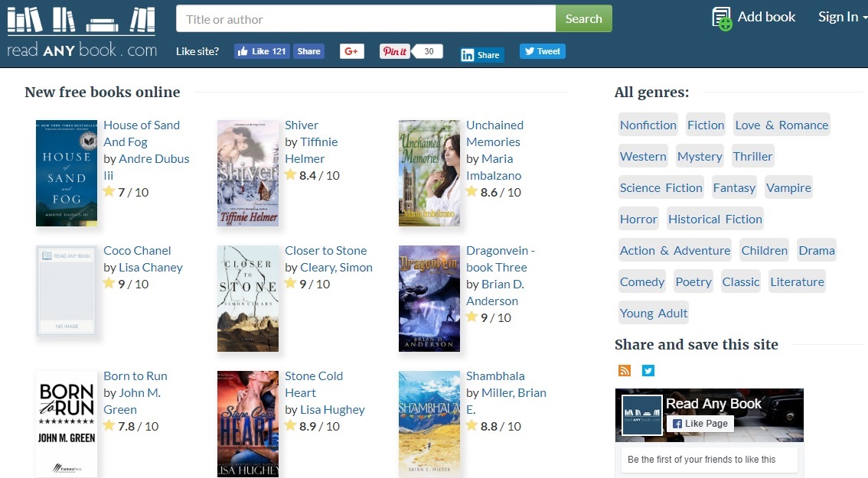Select the Fiction genre

[x=706, y=125]
